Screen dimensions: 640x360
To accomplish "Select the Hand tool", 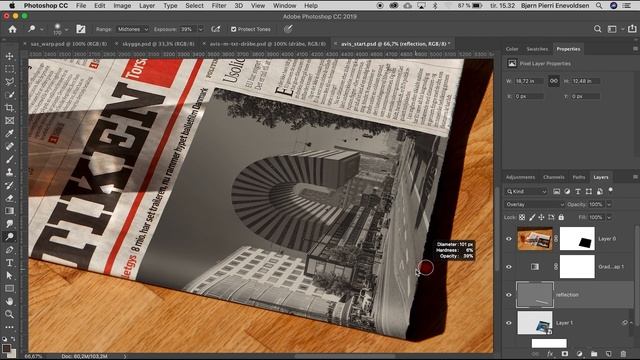I will pyautogui.click(x=9, y=301).
